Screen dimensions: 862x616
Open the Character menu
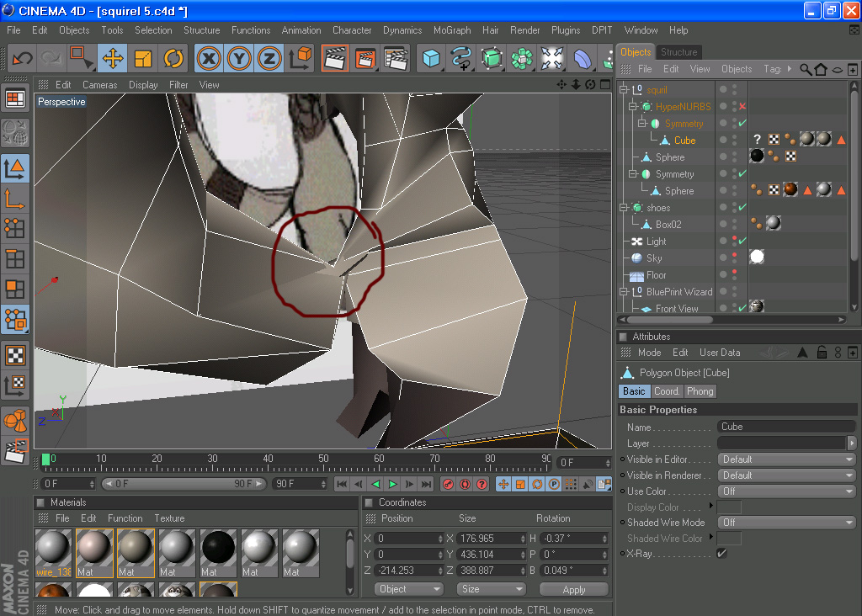coord(352,30)
